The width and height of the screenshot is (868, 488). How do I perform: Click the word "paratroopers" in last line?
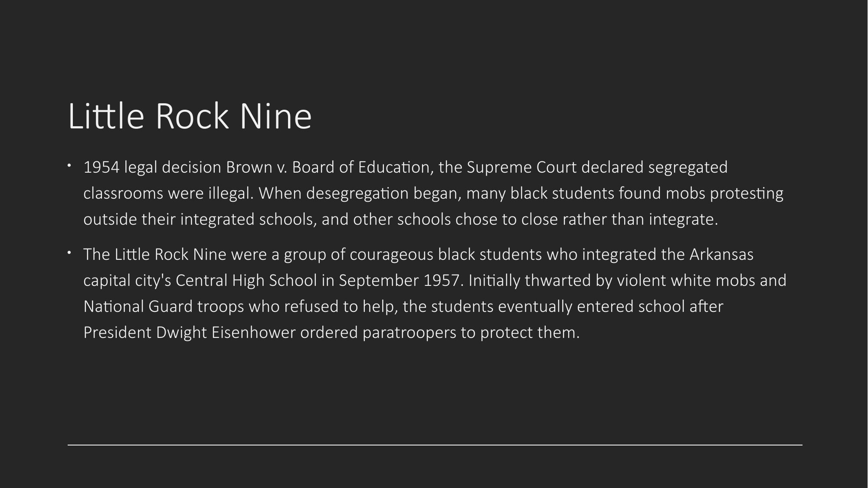409,333
